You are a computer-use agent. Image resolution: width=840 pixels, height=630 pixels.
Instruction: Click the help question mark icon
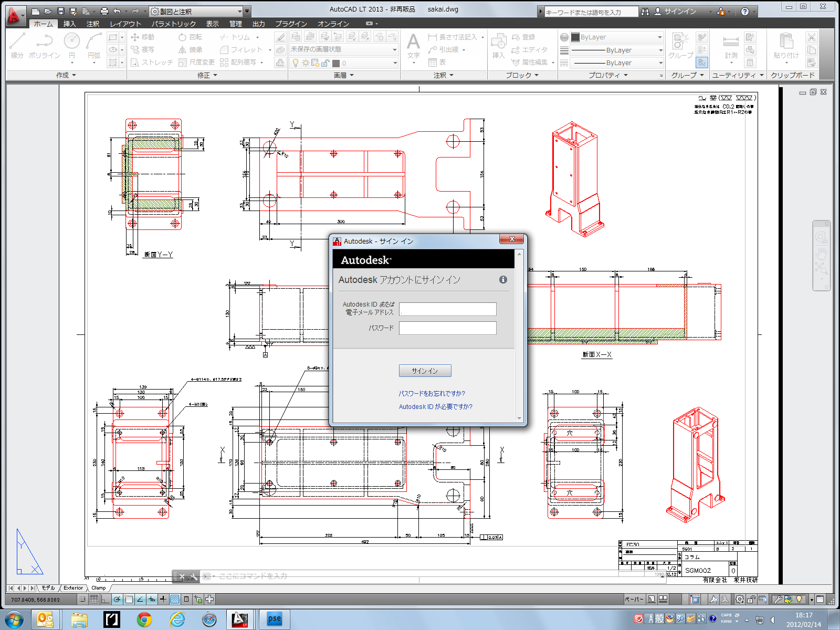[x=745, y=12]
